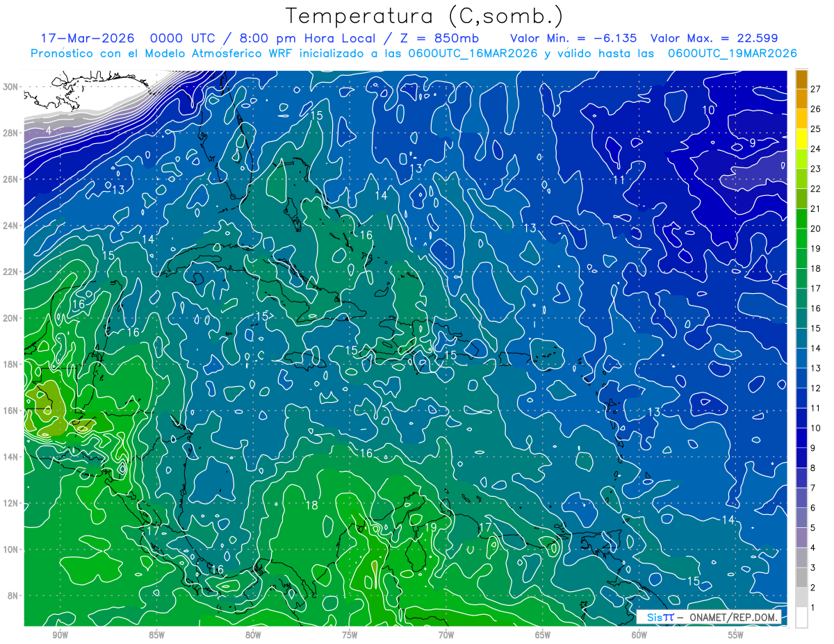Click the legend label '16' on the colorbar
The height and width of the screenshot is (644, 834).
816,308
